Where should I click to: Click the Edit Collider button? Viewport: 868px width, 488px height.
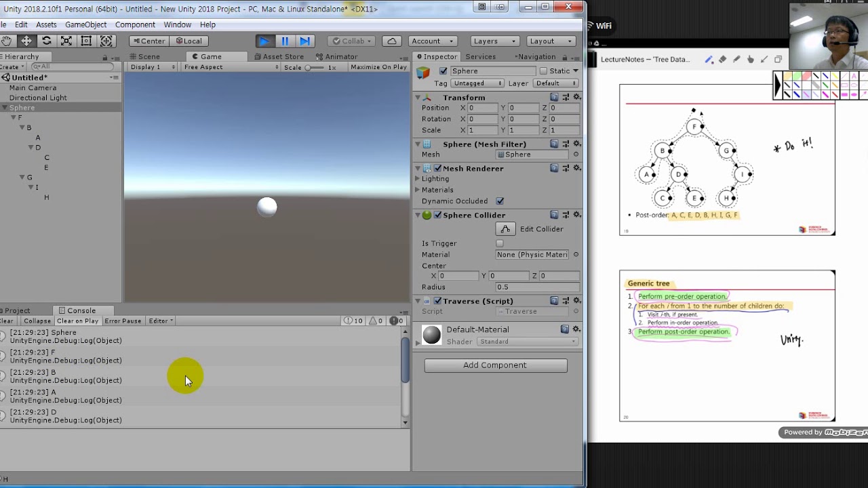[505, 229]
